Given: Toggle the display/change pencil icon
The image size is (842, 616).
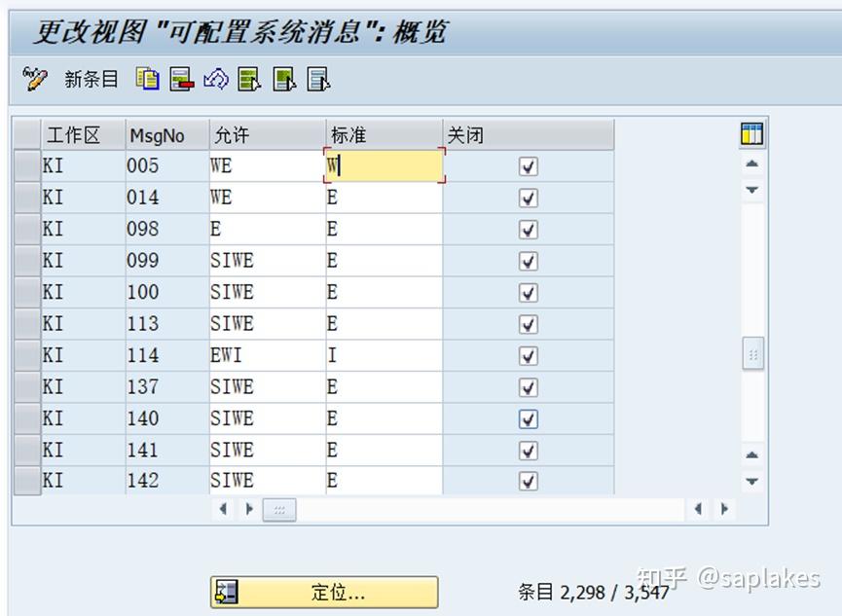Looking at the screenshot, I should (34, 80).
